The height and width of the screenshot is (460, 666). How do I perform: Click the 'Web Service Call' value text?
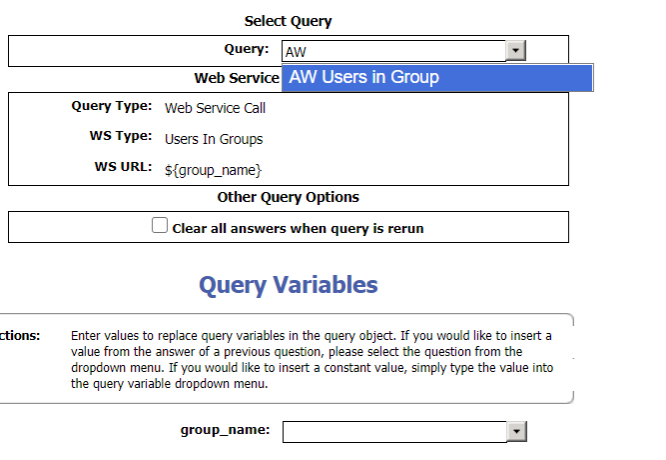coord(215,108)
